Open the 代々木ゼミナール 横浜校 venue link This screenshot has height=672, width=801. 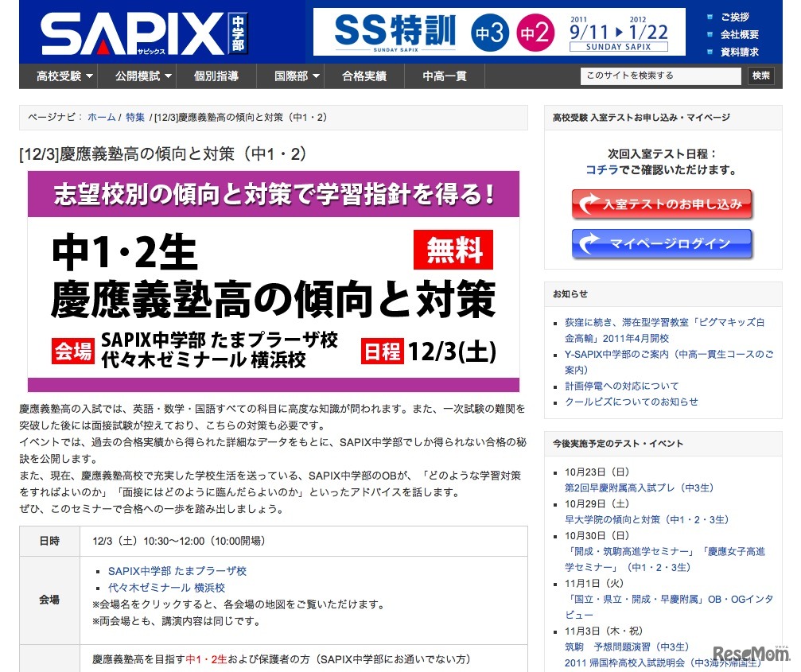(166, 588)
